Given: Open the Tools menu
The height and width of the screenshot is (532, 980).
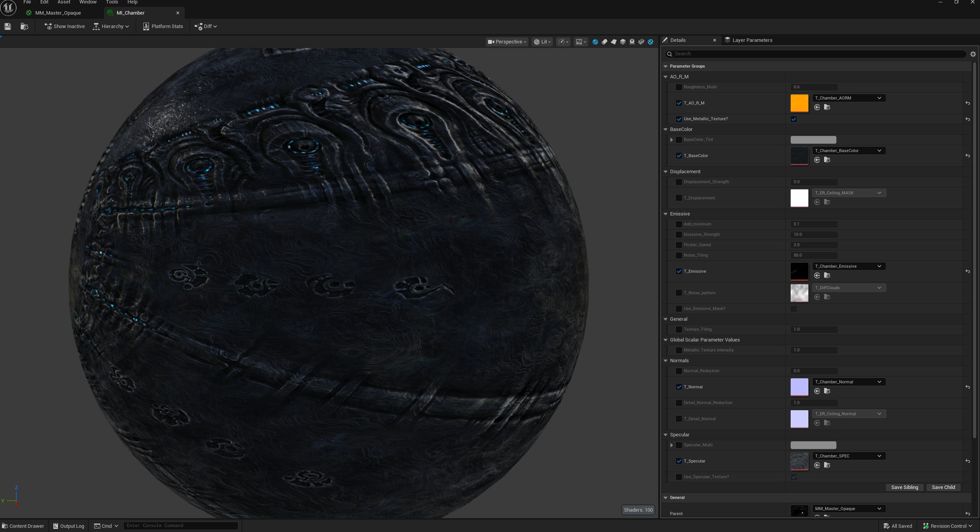Looking at the screenshot, I should (x=112, y=2).
